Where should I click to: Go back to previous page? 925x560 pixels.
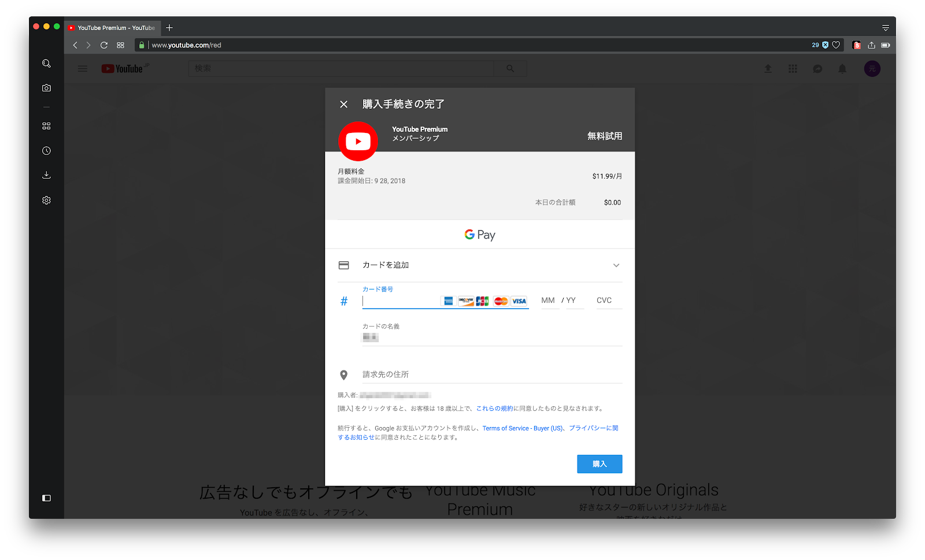75,45
